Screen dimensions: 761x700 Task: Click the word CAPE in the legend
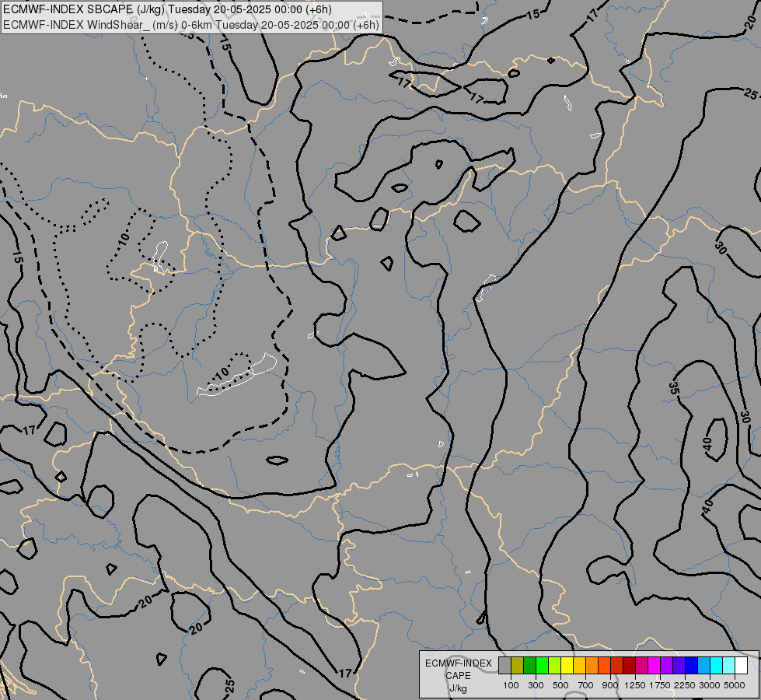tap(458, 676)
